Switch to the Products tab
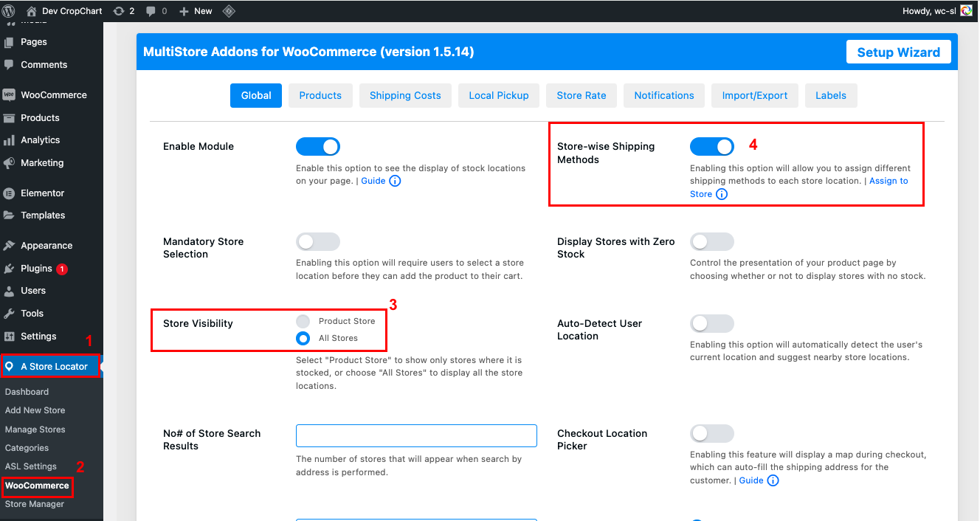Viewport: 980px width, 521px height. click(x=320, y=95)
